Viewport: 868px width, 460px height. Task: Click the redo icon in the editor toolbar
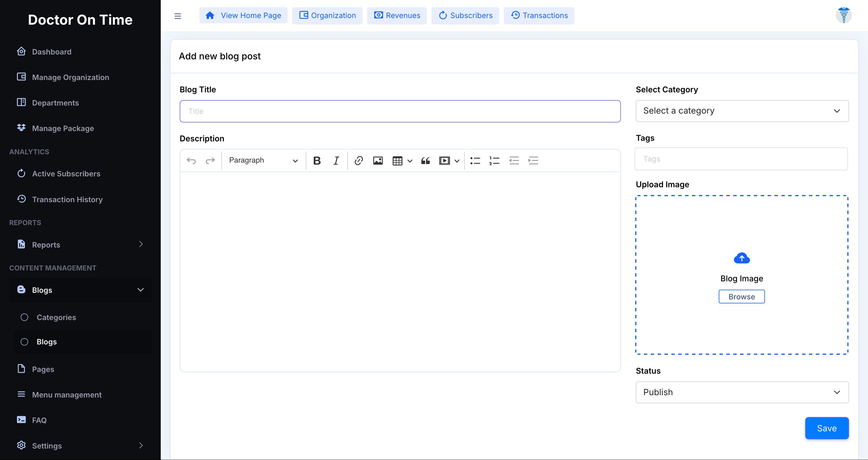click(x=210, y=161)
